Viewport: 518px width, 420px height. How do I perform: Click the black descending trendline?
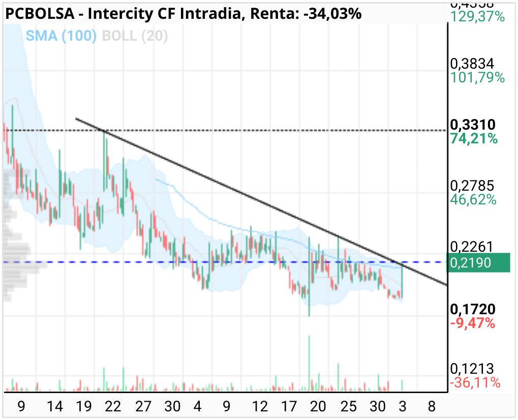tap(261, 201)
